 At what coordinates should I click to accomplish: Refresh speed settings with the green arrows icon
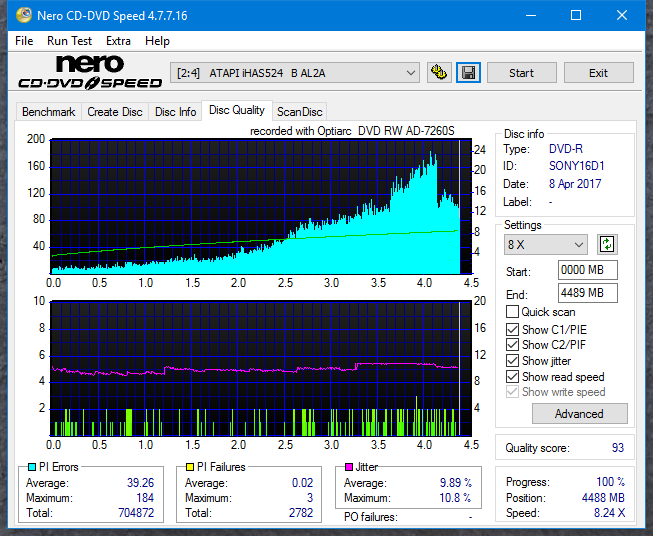tap(607, 244)
